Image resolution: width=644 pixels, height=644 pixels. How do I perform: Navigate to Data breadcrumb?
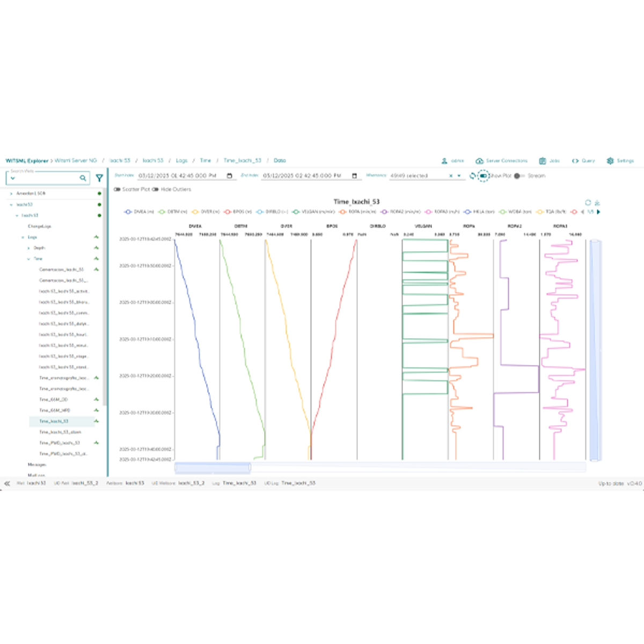[x=280, y=160]
